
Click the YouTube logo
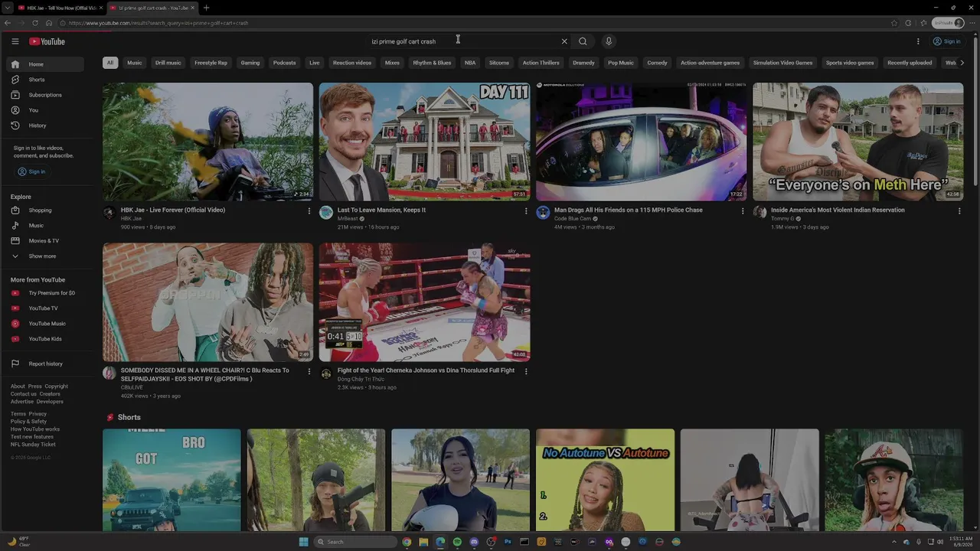47,41
